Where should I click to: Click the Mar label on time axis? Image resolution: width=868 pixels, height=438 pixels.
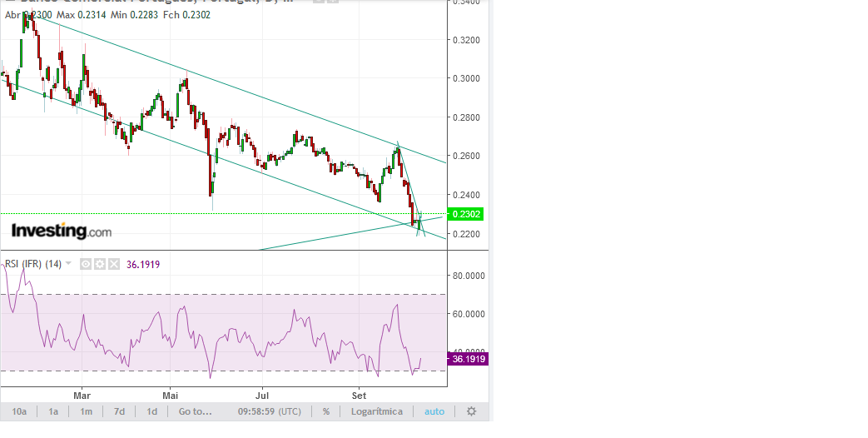(82, 396)
